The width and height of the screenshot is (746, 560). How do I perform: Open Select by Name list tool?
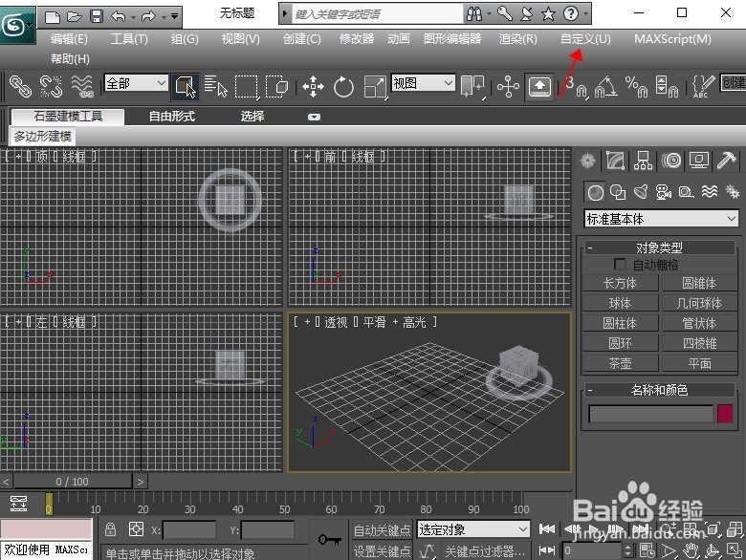(215, 87)
